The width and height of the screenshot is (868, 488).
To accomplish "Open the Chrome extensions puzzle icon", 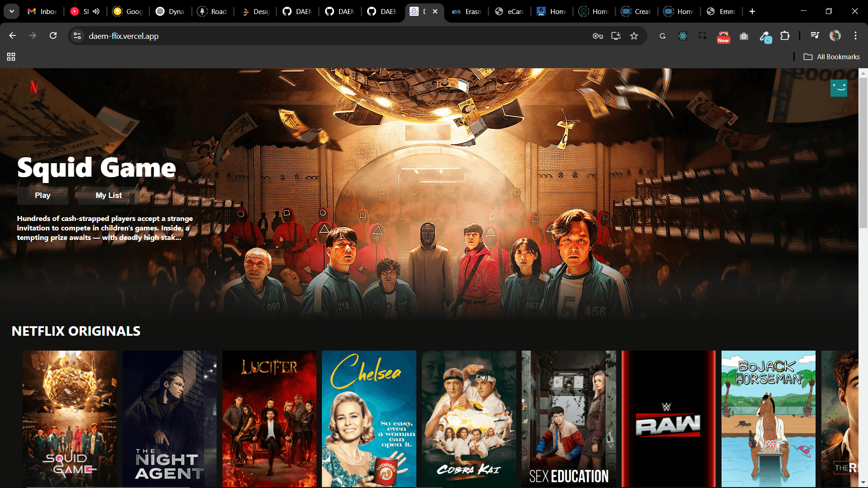I will coord(785,36).
